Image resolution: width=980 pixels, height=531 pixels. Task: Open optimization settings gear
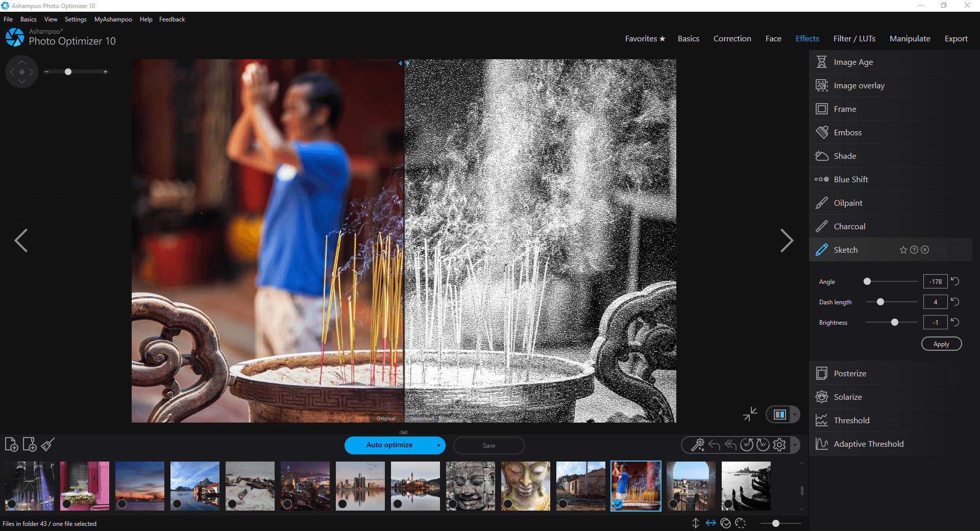point(779,445)
